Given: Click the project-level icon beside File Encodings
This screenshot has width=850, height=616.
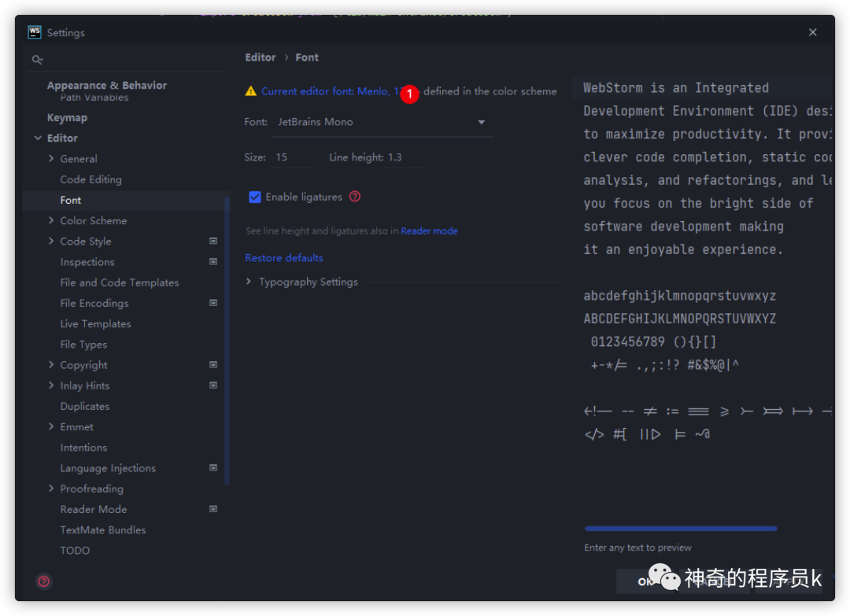Looking at the screenshot, I should coord(213,302).
